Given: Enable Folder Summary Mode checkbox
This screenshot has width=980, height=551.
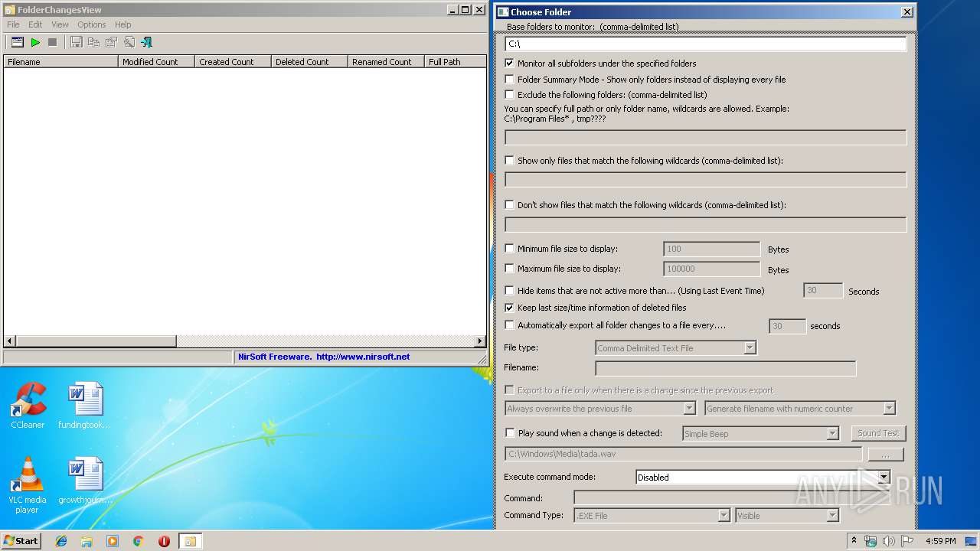Looking at the screenshot, I should coord(510,79).
